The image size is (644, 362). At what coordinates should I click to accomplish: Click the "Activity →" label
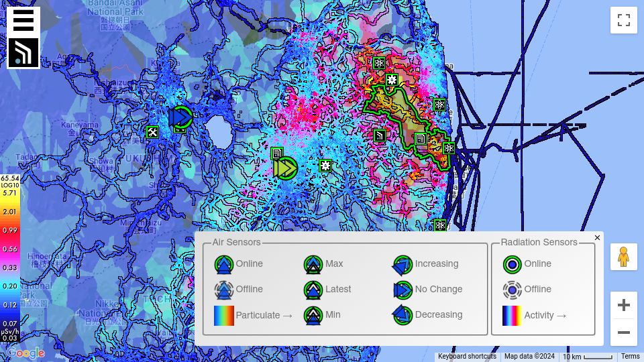click(x=545, y=315)
